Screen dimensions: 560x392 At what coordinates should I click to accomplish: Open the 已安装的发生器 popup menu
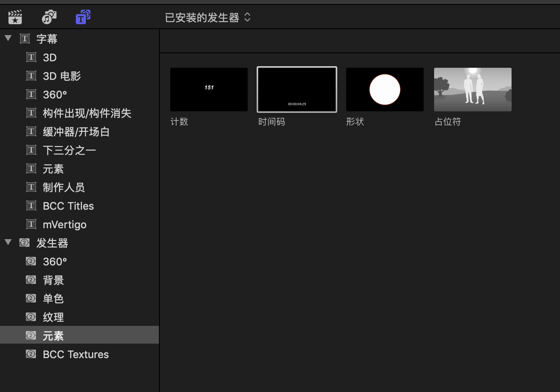[x=208, y=17]
